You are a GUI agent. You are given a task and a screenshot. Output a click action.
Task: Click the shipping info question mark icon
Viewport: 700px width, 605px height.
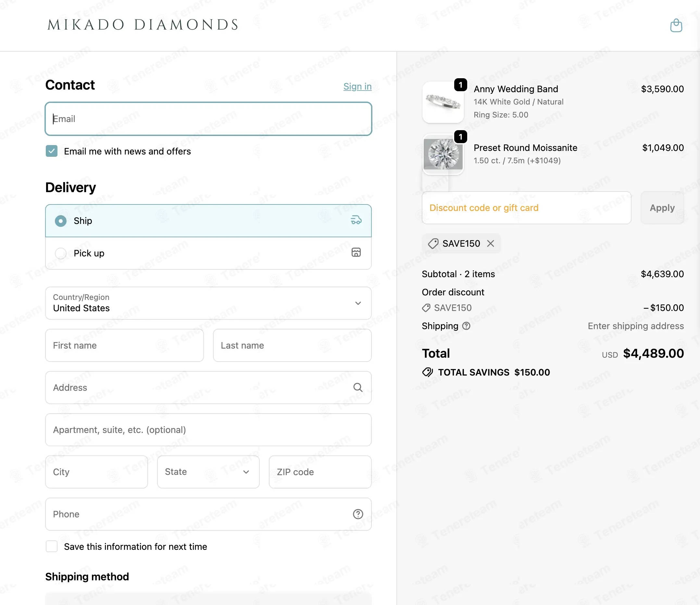pos(466,326)
